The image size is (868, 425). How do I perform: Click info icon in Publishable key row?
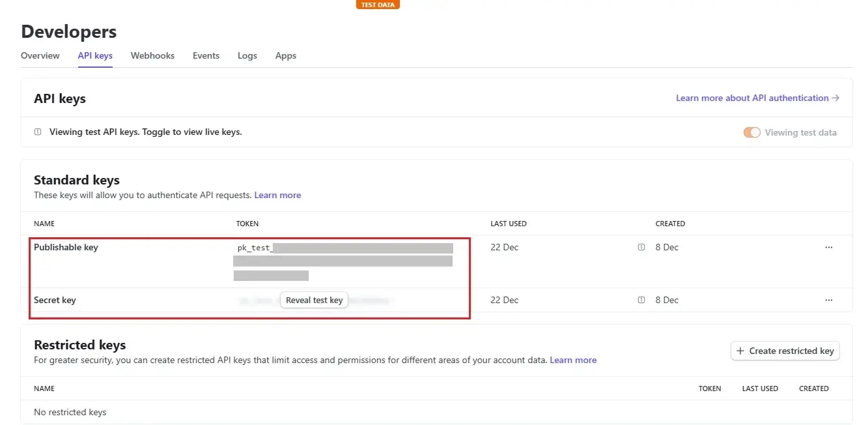pos(641,247)
